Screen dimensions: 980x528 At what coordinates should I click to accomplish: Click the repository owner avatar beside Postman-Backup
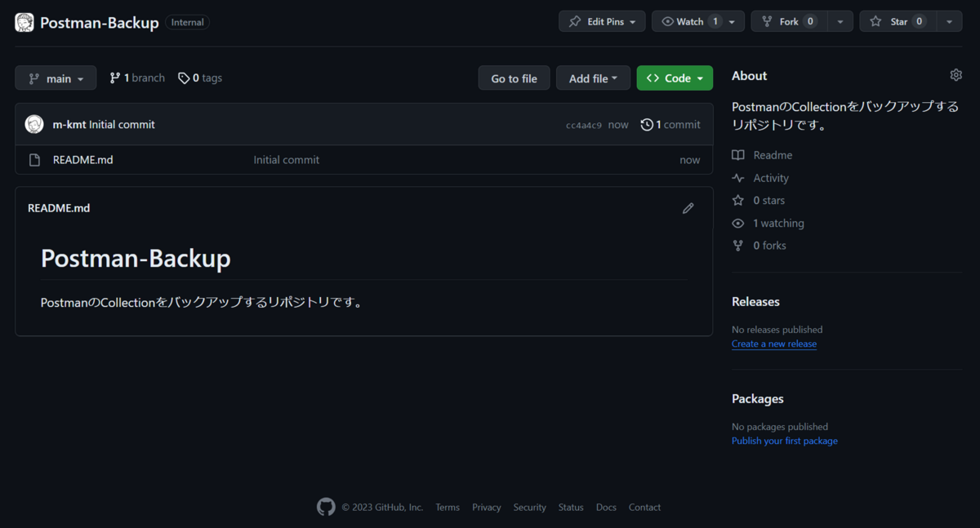(24, 22)
